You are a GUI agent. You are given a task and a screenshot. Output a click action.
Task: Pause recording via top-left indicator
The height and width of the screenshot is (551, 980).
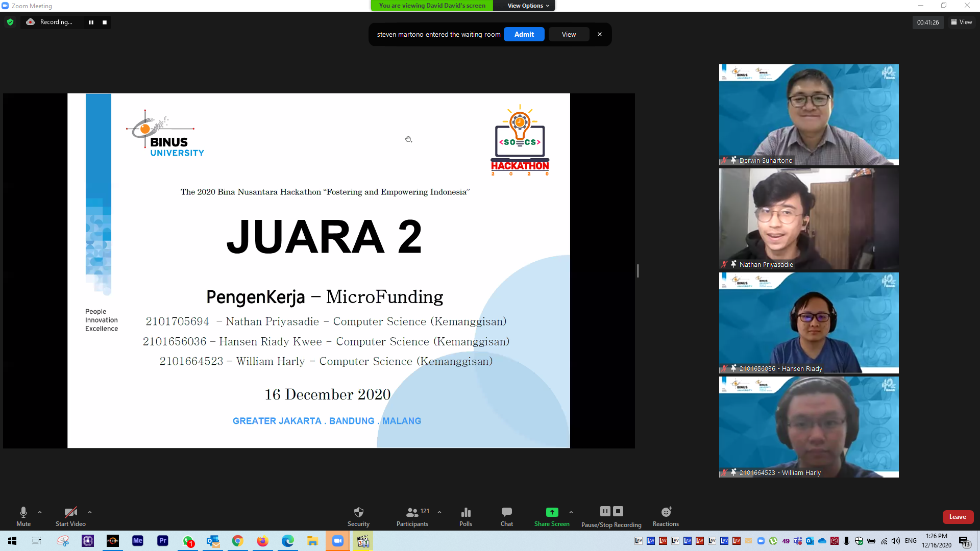point(91,22)
